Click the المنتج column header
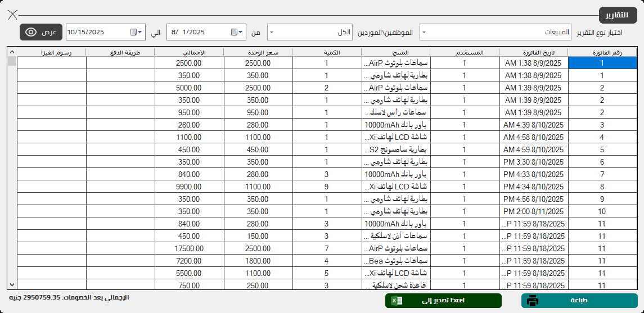The width and height of the screenshot is (644, 313). pyautogui.click(x=397, y=52)
